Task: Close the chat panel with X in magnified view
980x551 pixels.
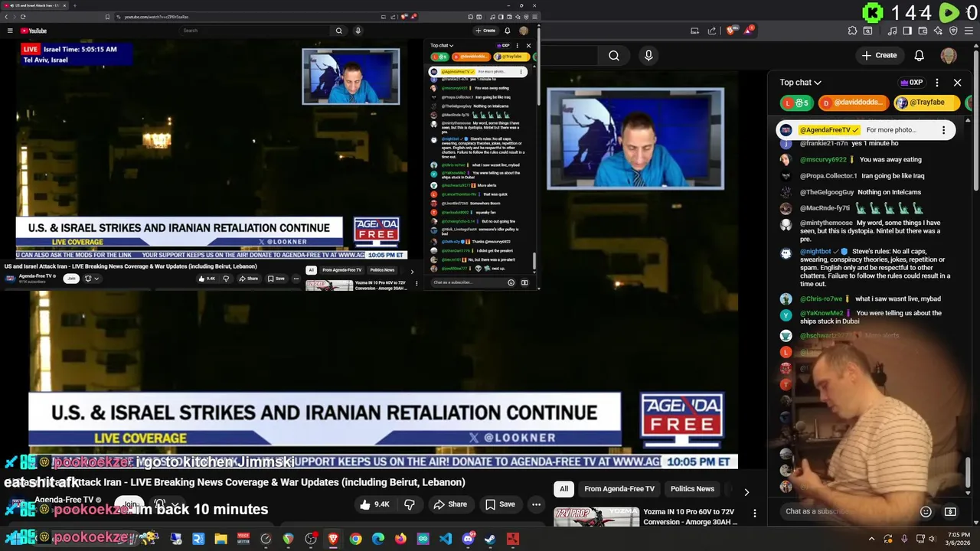Action: point(957,83)
